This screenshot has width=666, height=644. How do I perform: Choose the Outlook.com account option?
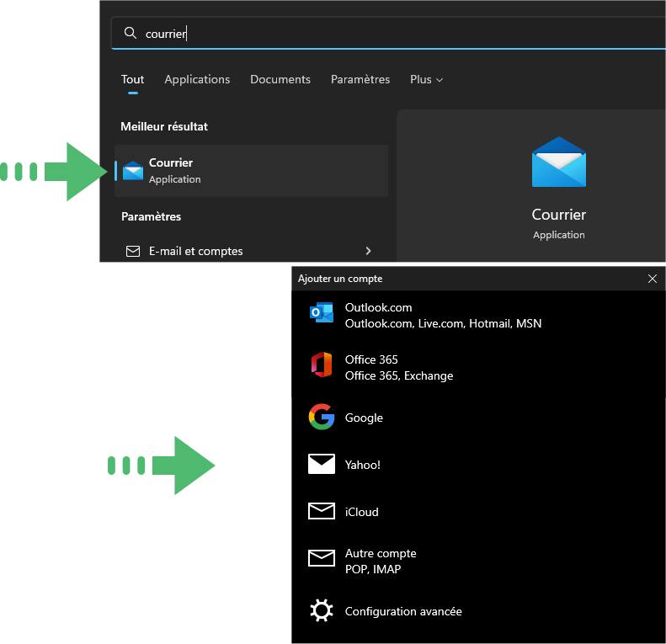click(478, 316)
